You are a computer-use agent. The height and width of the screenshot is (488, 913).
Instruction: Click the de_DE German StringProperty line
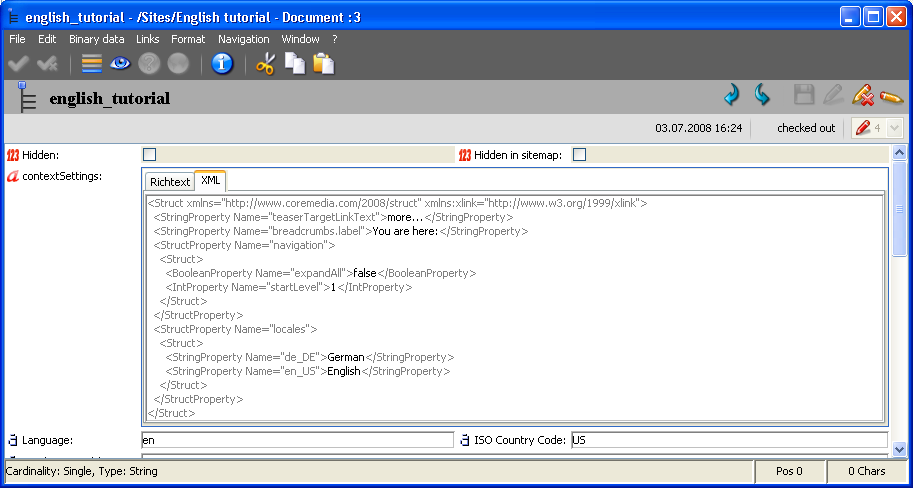pyautogui.click(x=310, y=357)
